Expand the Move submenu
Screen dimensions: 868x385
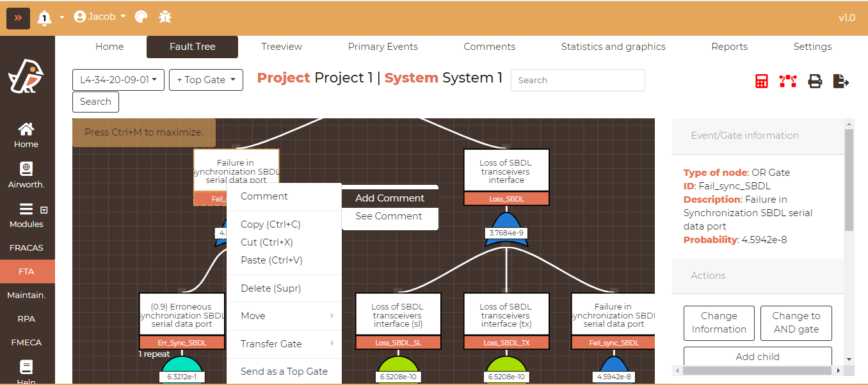point(284,316)
